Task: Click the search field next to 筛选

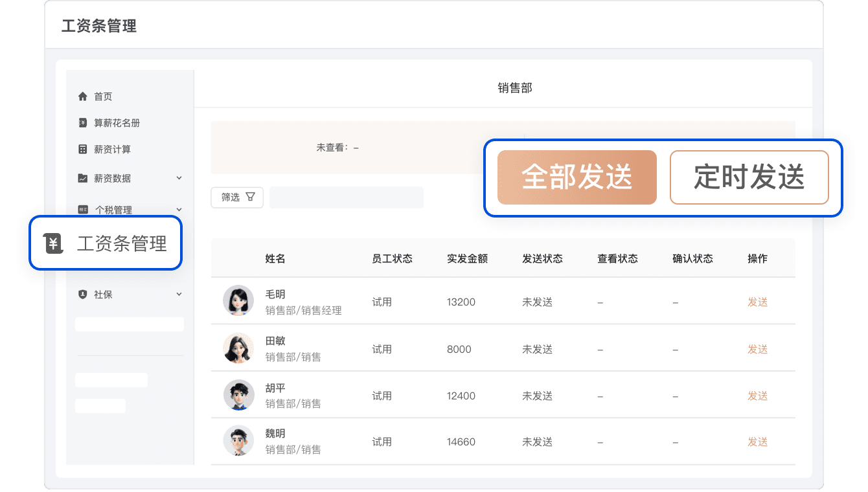Action: pyautogui.click(x=346, y=197)
